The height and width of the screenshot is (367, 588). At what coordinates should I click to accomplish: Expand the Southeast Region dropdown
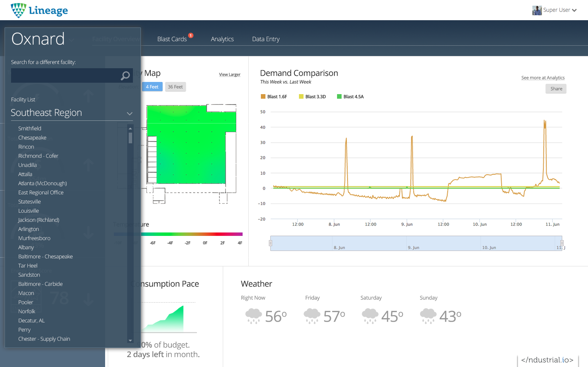coord(129,113)
